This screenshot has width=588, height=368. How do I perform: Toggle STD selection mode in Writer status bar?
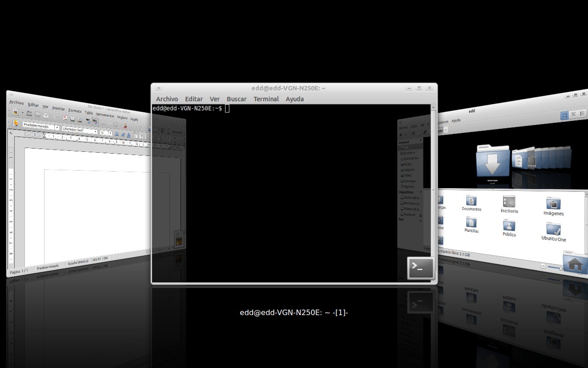tap(106, 258)
